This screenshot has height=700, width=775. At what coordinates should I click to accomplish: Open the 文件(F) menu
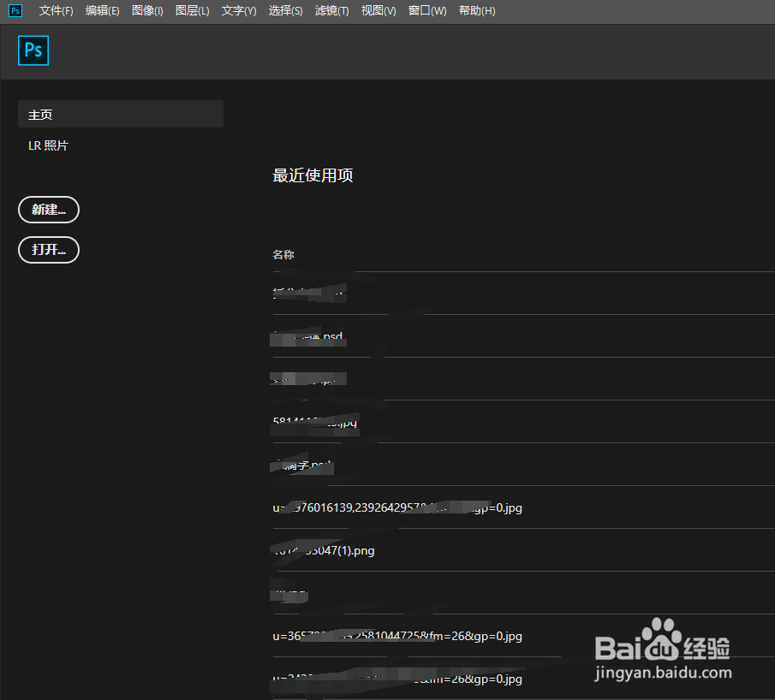56,10
